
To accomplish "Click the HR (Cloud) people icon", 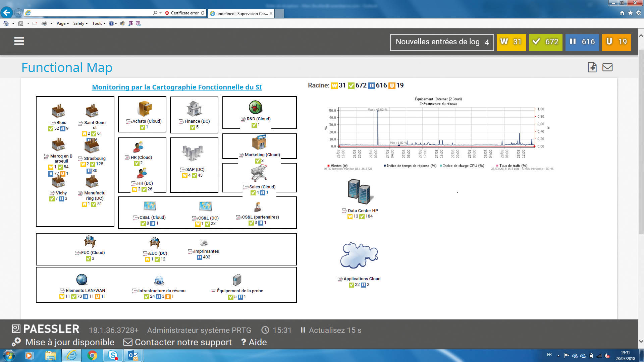I will [x=138, y=147].
